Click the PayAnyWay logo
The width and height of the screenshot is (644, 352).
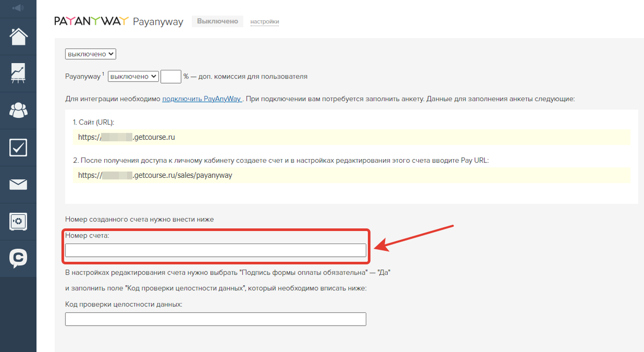click(91, 21)
